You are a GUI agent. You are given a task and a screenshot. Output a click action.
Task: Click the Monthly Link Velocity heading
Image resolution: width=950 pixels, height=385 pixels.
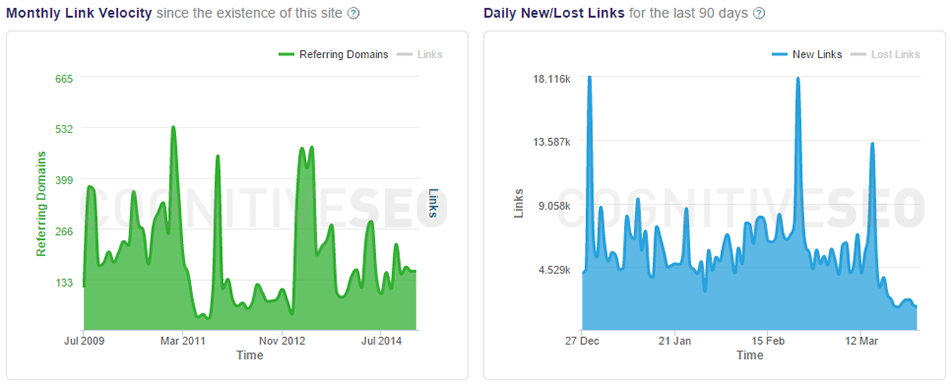click(x=78, y=13)
